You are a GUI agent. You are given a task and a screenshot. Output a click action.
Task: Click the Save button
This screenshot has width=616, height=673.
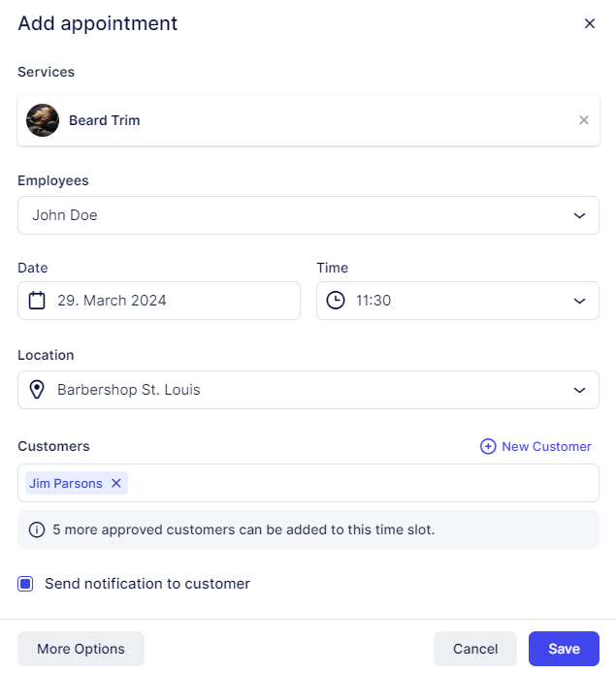564,649
